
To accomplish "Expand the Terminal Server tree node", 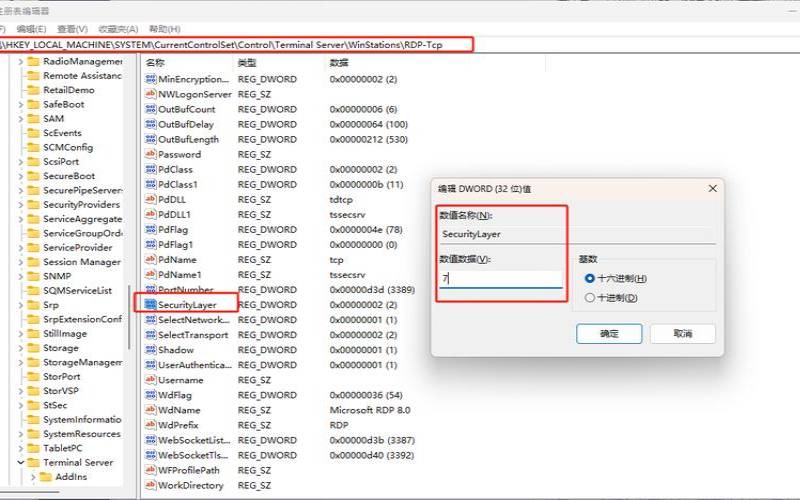I will click(20, 463).
